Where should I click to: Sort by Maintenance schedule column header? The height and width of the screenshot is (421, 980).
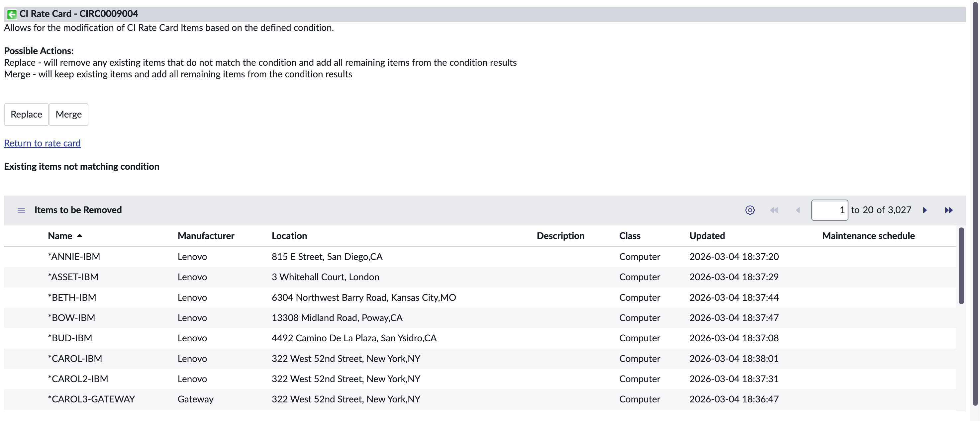(x=868, y=235)
